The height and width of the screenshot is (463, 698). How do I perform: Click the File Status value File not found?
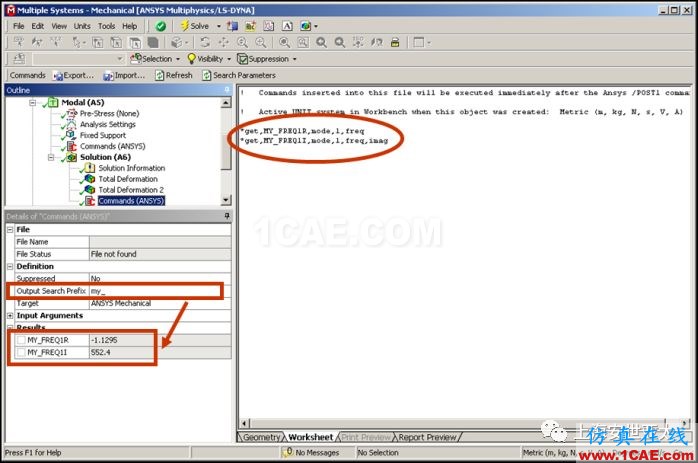tap(114, 254)
